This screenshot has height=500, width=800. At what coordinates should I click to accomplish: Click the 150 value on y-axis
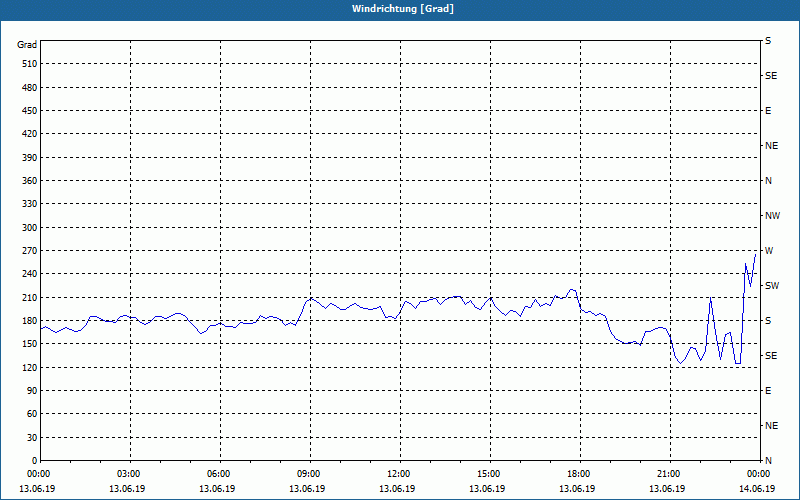click(30, 343)
